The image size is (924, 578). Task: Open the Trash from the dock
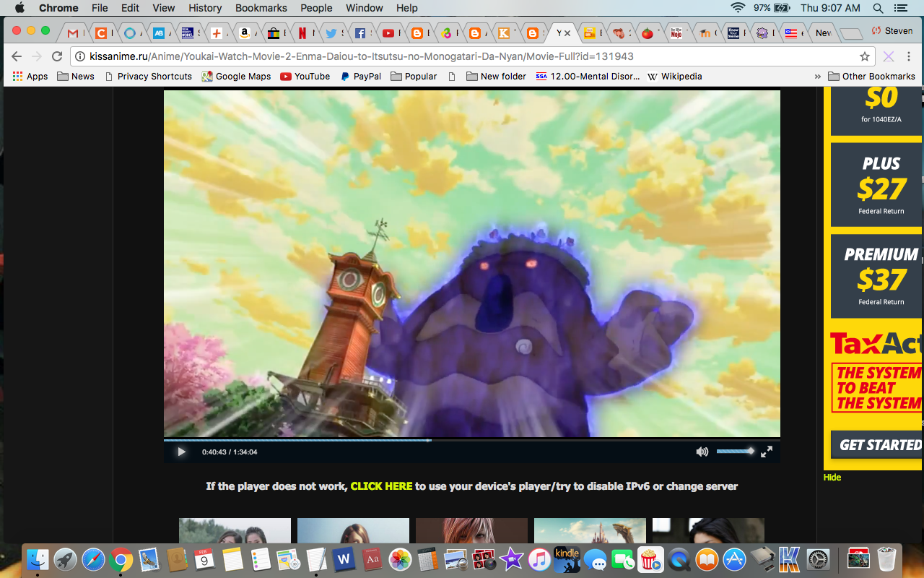point(886,559)
